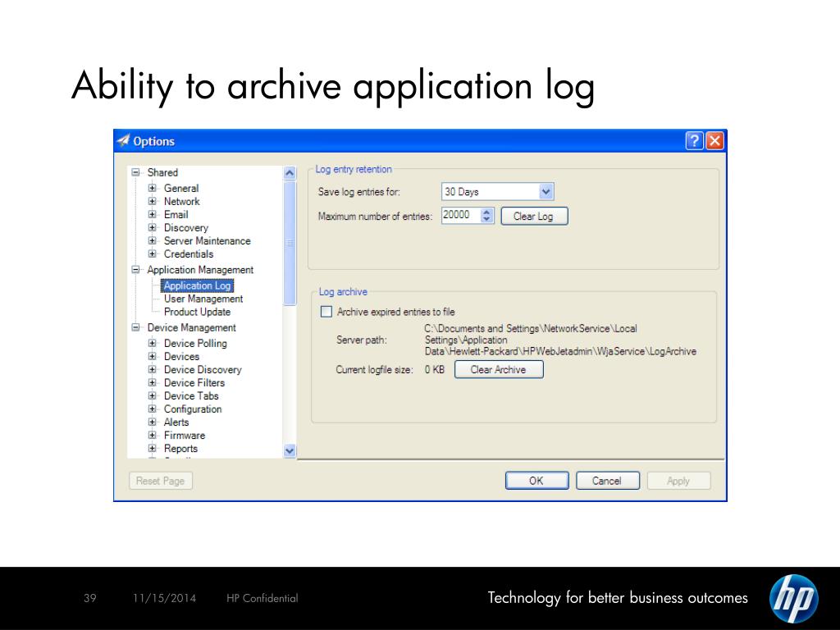This screenshot has width=840, height=630.
Task: Click the tree vertical scrollbar thumb
Action: pyautogui.click(x=290, y=243)
